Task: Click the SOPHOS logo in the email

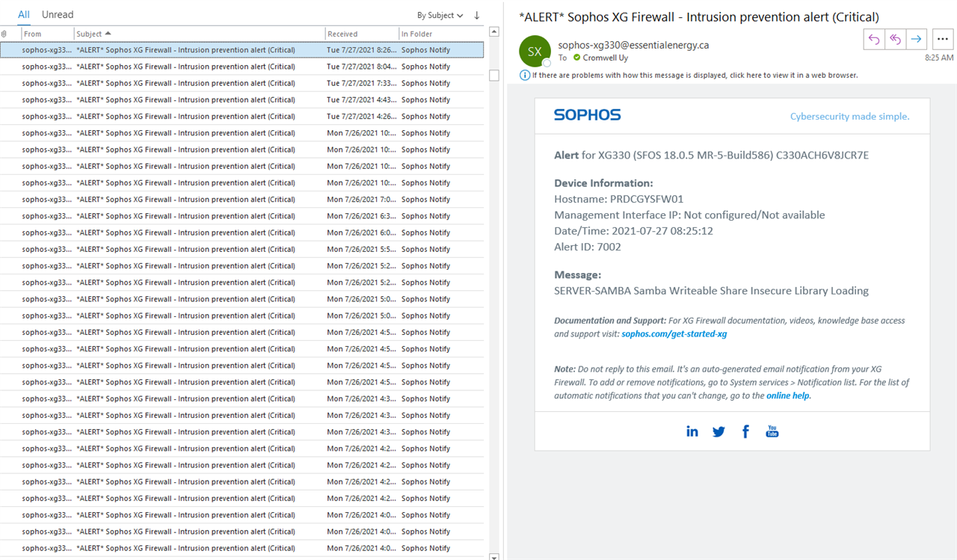Action: 587,115
